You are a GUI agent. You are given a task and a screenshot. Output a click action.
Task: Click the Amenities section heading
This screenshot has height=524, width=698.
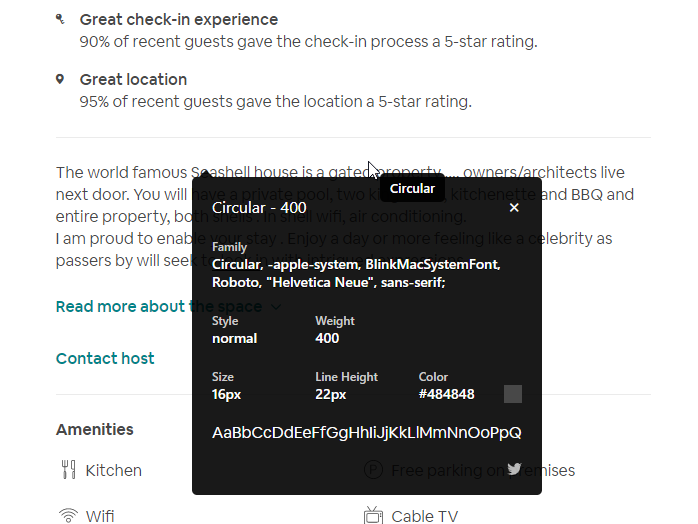[95, 429]
